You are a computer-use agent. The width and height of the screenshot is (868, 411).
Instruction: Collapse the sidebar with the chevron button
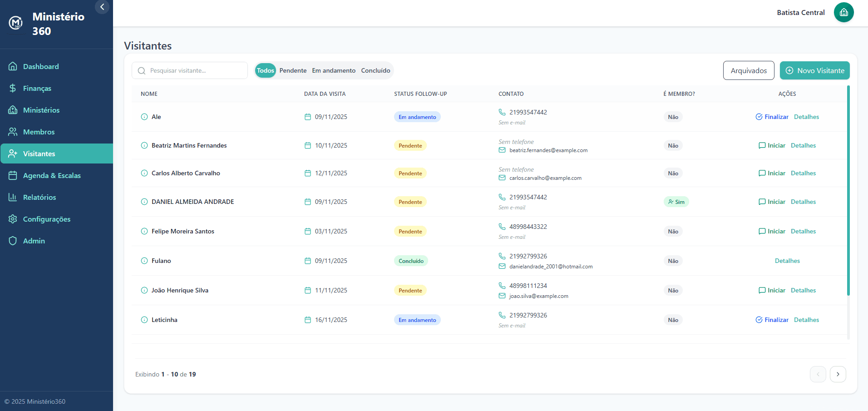[102, 7]
